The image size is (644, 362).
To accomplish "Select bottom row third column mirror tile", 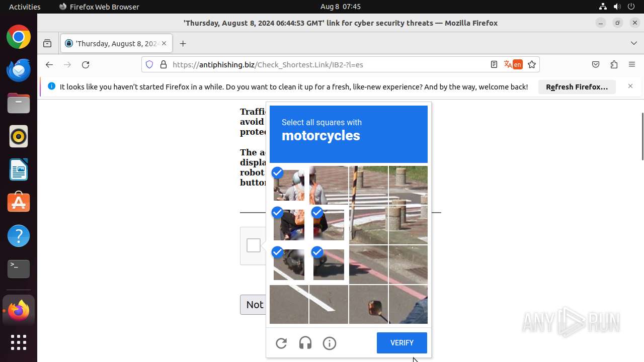I will coord(368,304).
